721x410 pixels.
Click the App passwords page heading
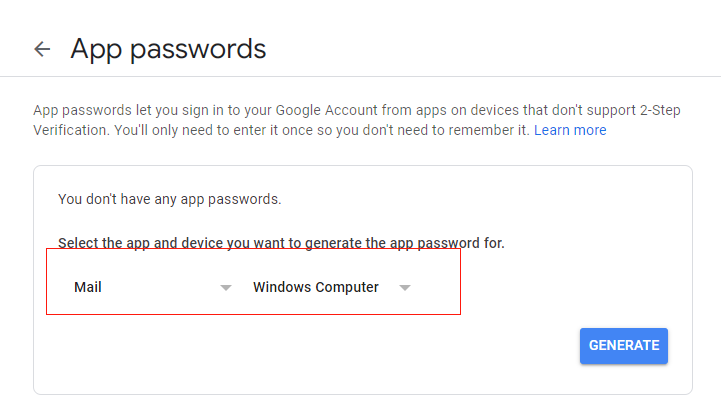click(168, 49)
